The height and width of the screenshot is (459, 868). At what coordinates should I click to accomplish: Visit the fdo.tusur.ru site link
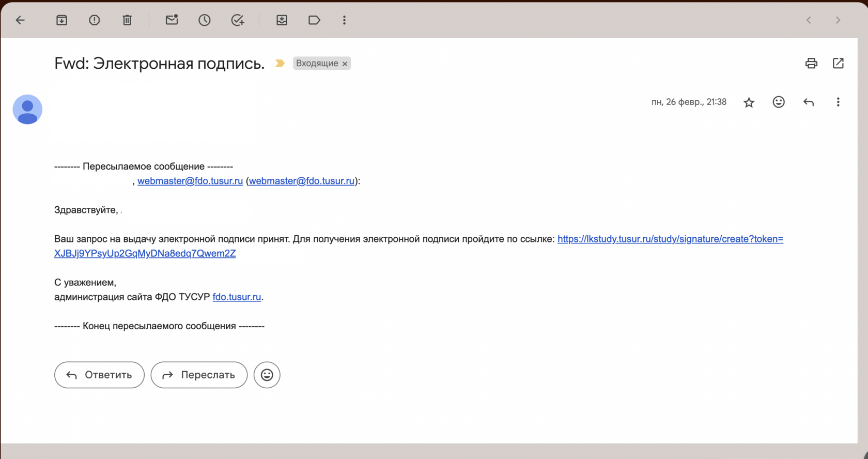237,297
